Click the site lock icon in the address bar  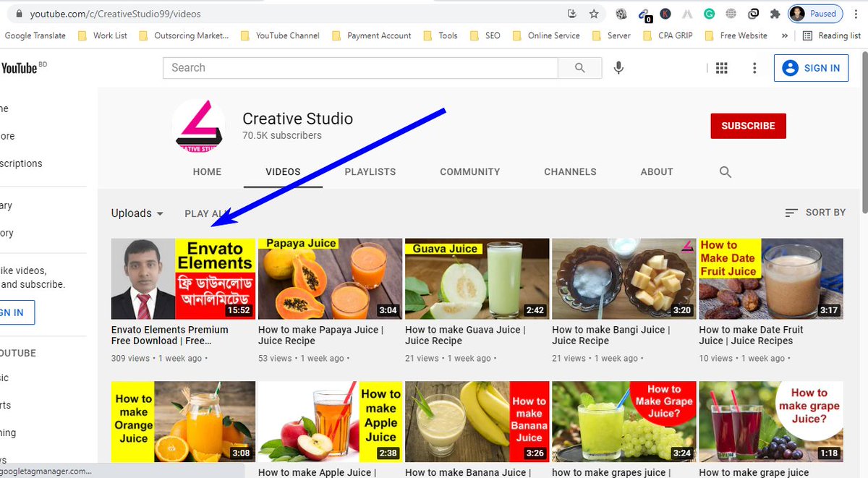[19, 14]
